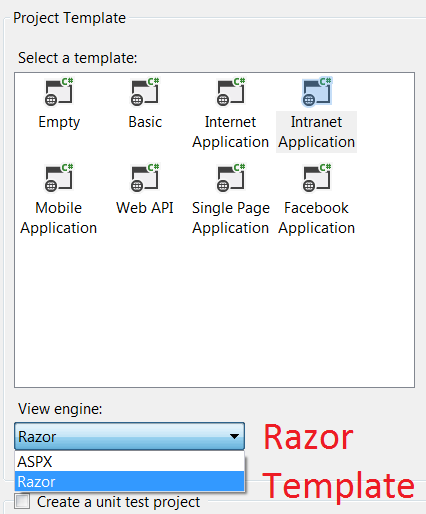Choose ASPX from the view engine list
Image resolution: width=426 pixels, height=514 pixels.
(x=129, y=461)
